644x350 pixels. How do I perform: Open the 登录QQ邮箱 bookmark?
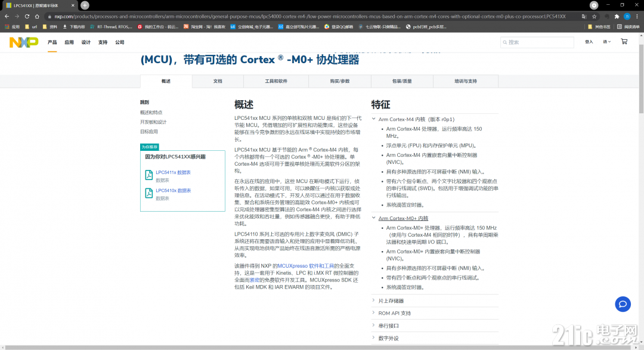tap(339, 27)
